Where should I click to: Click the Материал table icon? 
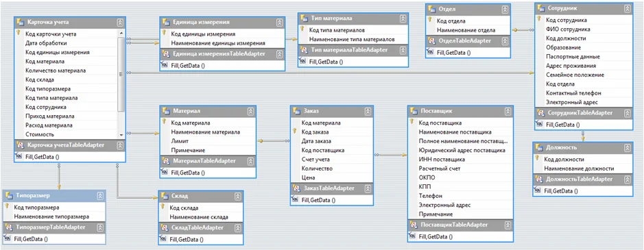click(165, 110)
